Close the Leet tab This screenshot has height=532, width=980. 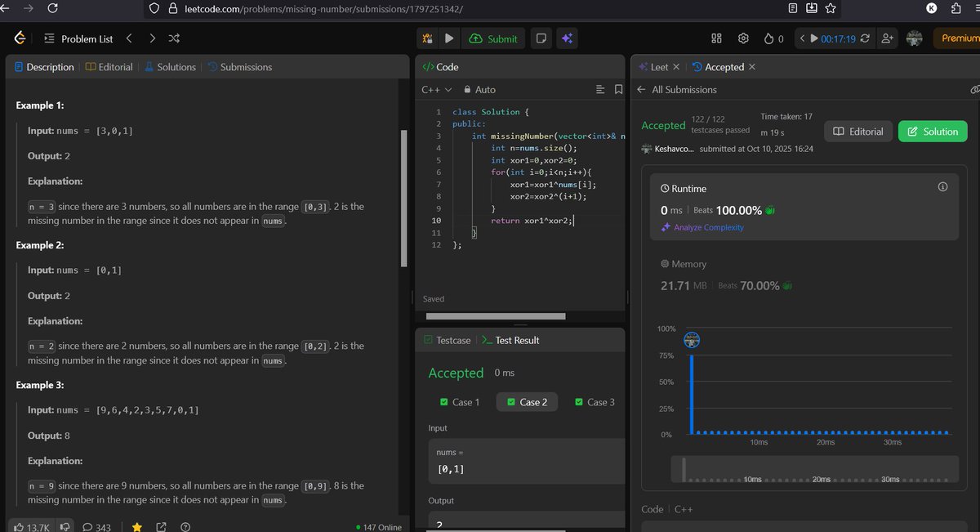pyautogui.click(x=678, y=67)
